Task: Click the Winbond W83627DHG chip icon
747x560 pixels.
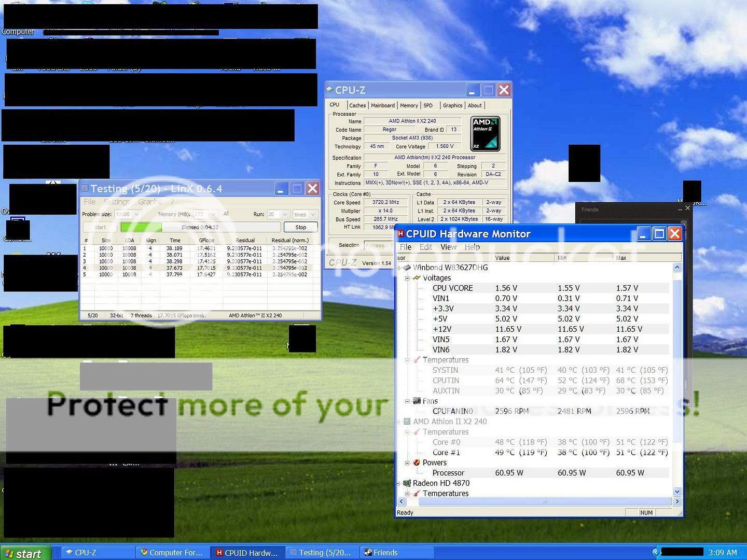Action: click(x=407, y=268)
